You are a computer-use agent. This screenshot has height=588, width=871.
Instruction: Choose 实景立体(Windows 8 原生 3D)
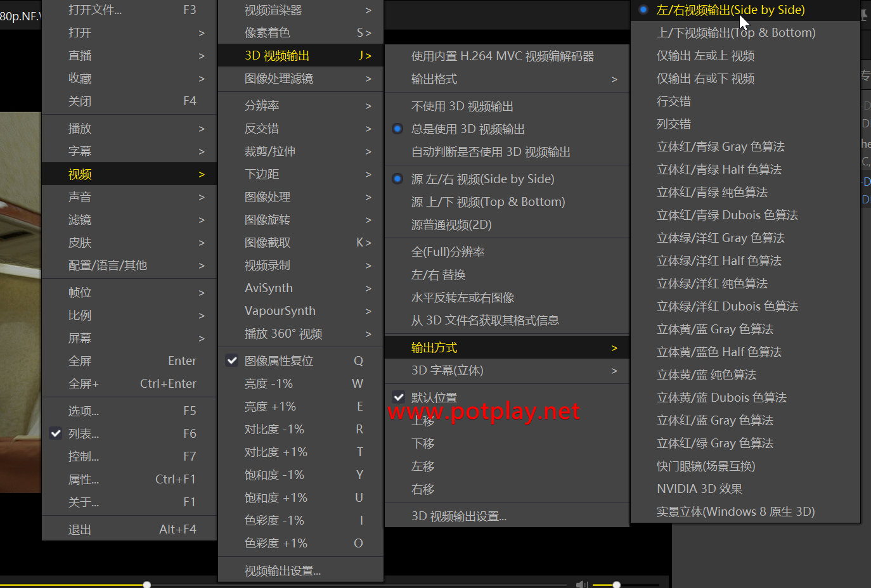pos(745,512)
